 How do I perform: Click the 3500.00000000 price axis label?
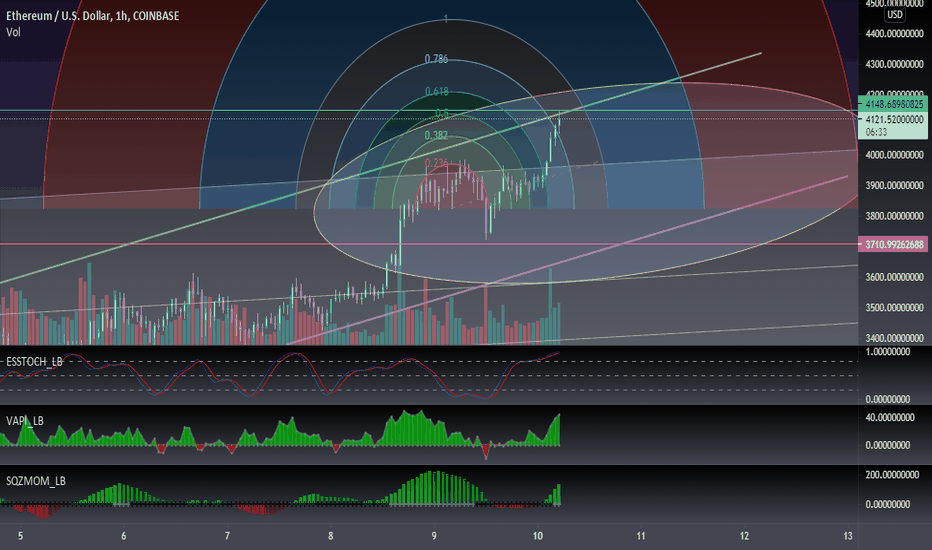895,308
